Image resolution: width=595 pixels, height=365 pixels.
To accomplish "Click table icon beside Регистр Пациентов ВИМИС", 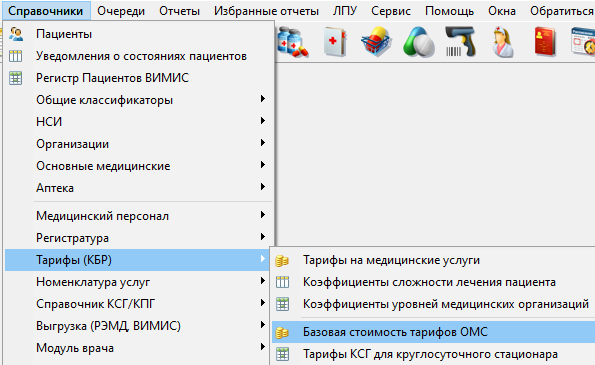I will click(x=16, y=78).
